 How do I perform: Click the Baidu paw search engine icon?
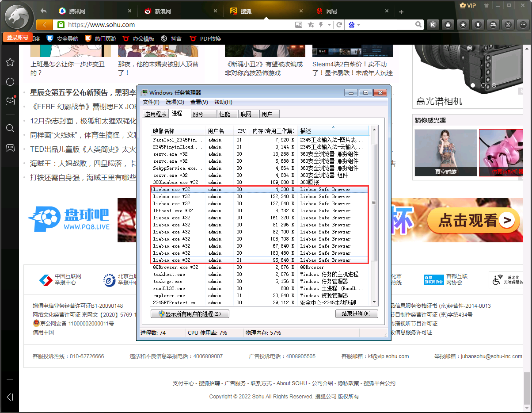pyautogui.click(x=352, y=25)
